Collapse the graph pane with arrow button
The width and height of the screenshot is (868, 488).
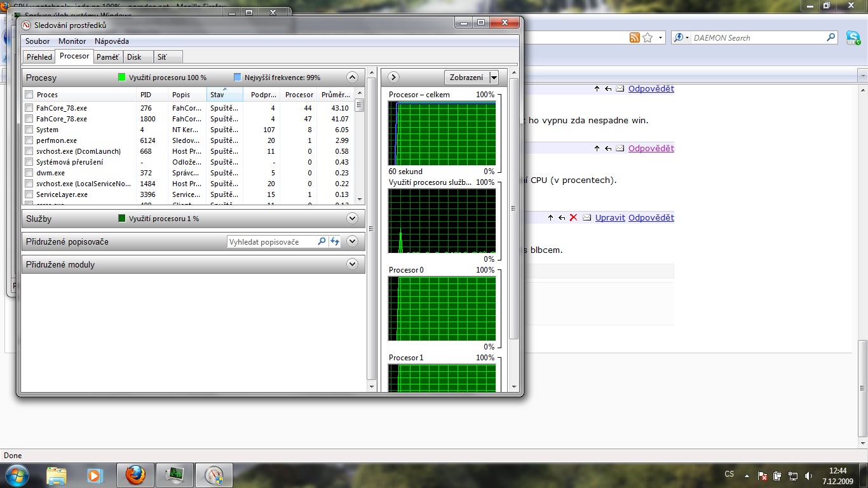point(393,78)
